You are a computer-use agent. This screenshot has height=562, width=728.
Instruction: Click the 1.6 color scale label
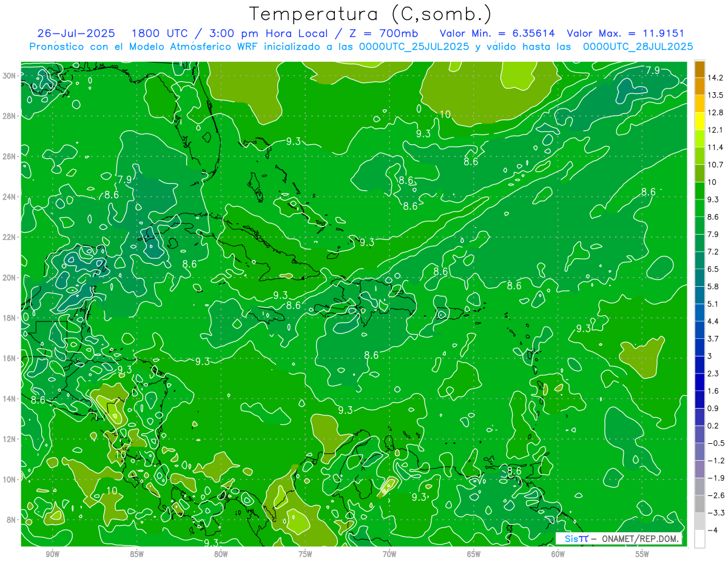(x=713, y=391)
